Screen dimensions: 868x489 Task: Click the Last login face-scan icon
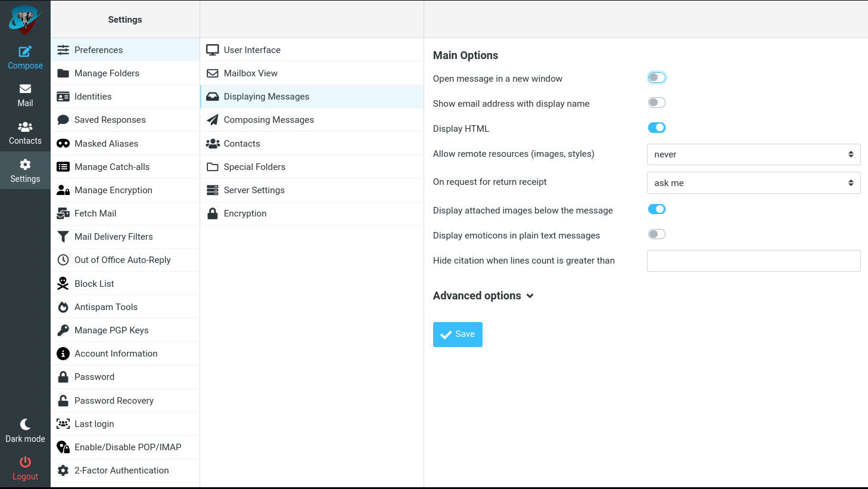(63, 424)
